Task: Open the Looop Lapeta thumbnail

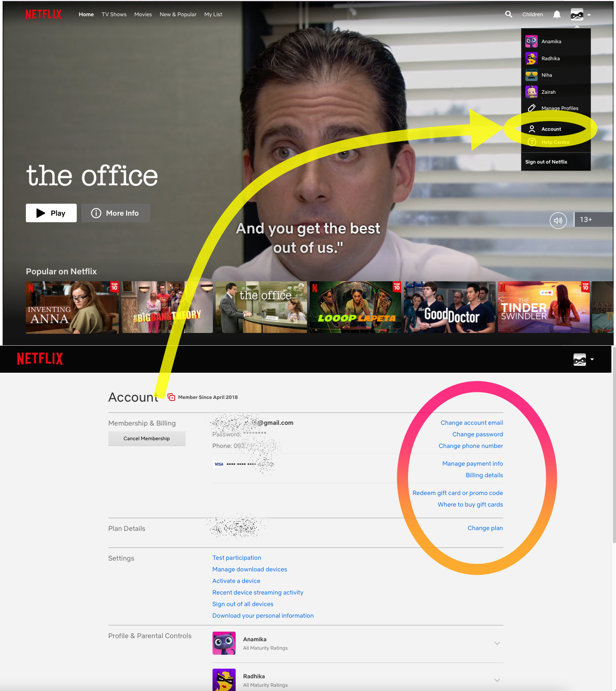Action: tap(355, 307)
